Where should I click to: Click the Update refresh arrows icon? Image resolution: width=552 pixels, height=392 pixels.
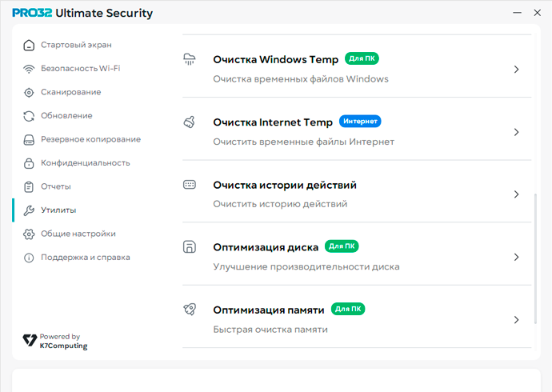click(29, 116)
